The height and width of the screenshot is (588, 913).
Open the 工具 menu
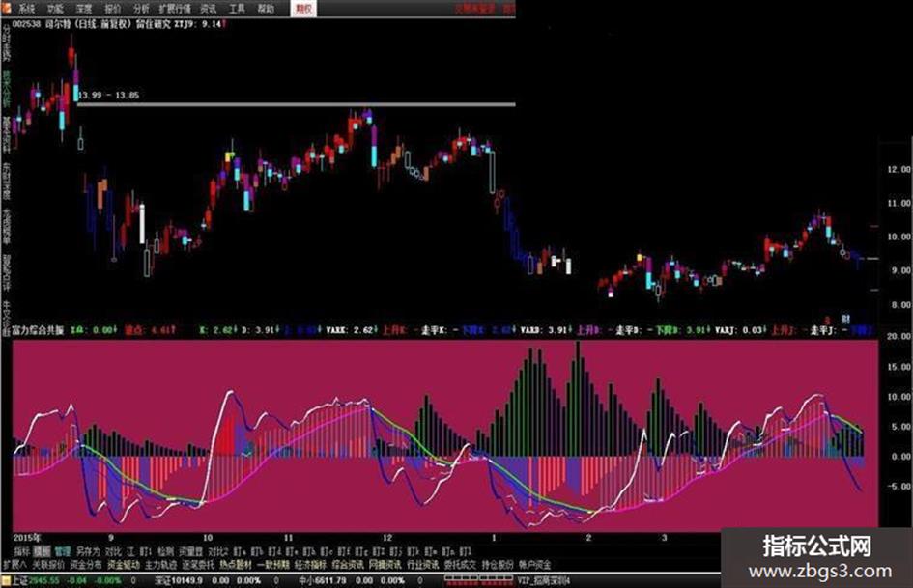[x=237, y=8]
